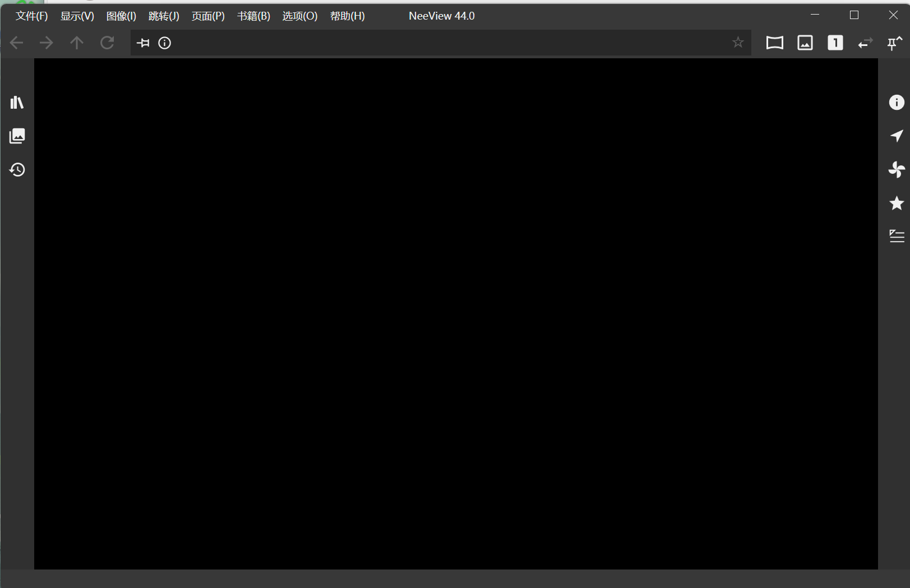Viewport: 910px width, 588px height.
Task: Open the 文件(F) menu
Action: (31, 16)
